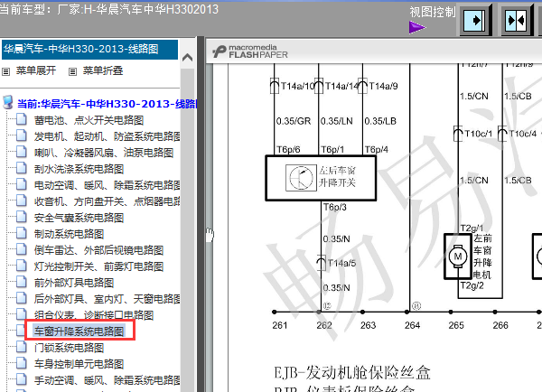
Task: Click page icon beside 刮水洗涤系统电路图
Action: tap(22, 168)
